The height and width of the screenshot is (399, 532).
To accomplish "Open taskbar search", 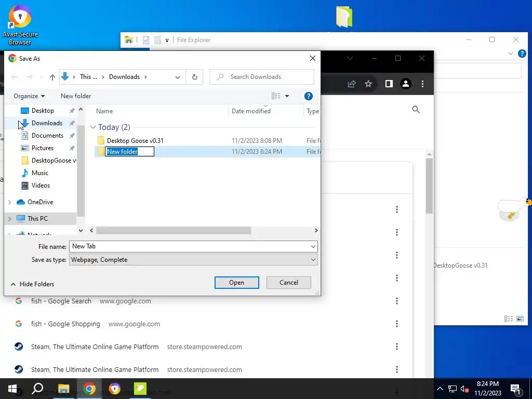I will coord(37,389).
